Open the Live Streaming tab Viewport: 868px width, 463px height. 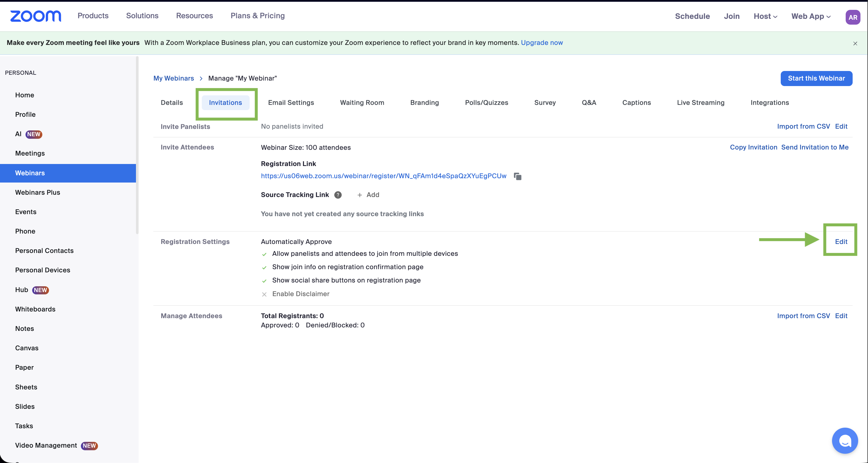click(701, 103)
